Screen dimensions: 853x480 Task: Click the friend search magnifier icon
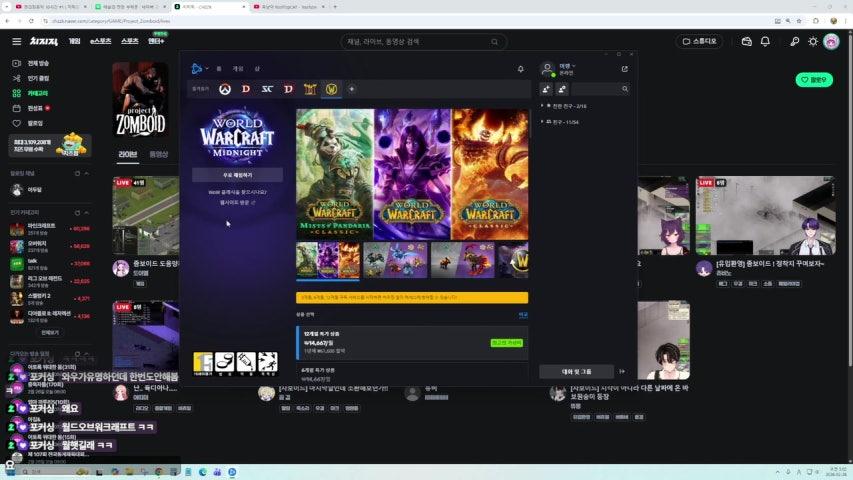pos(625,89)
